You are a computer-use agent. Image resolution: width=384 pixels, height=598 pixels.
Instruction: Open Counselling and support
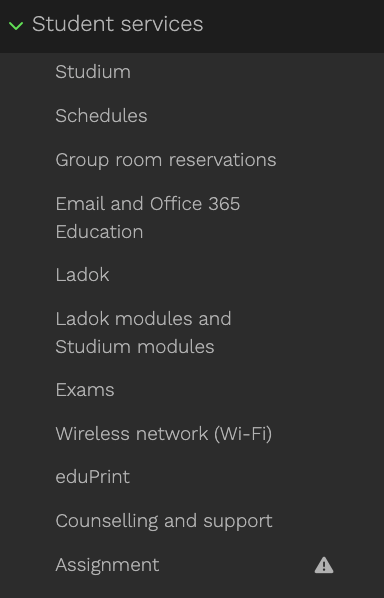164,521
